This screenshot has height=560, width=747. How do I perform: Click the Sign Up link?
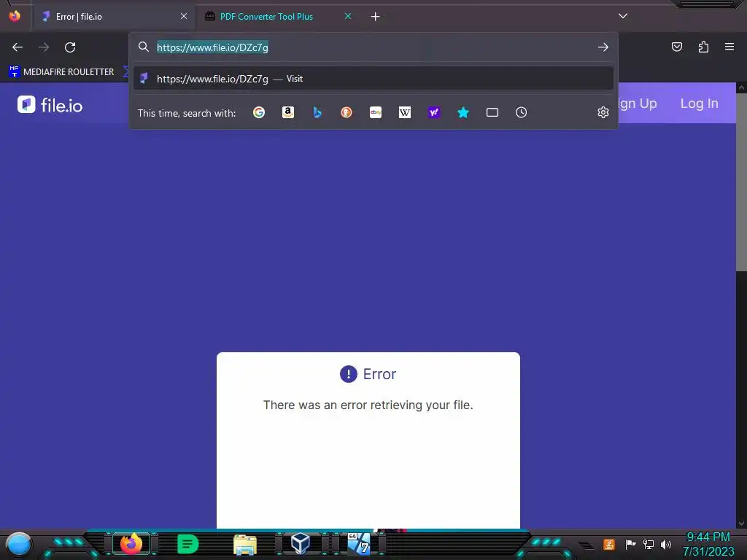tap(637, 104)
